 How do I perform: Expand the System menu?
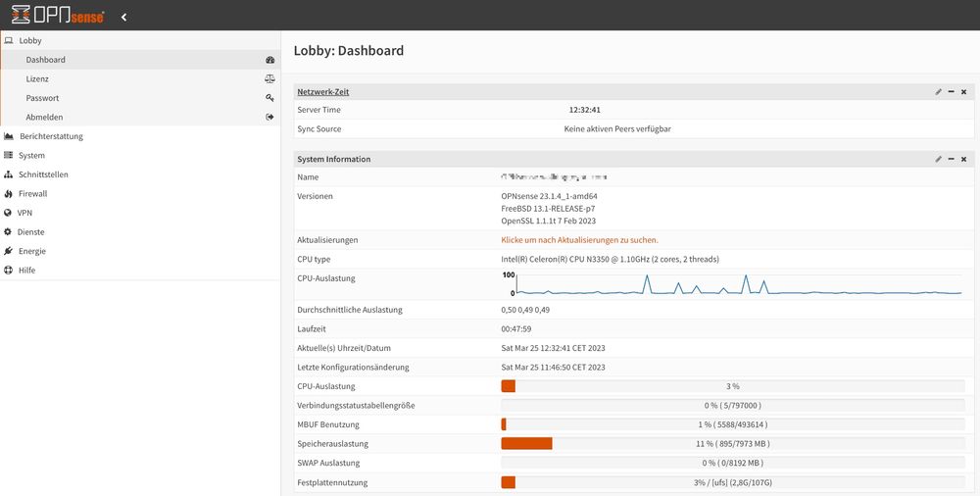[x=140, y=155]
